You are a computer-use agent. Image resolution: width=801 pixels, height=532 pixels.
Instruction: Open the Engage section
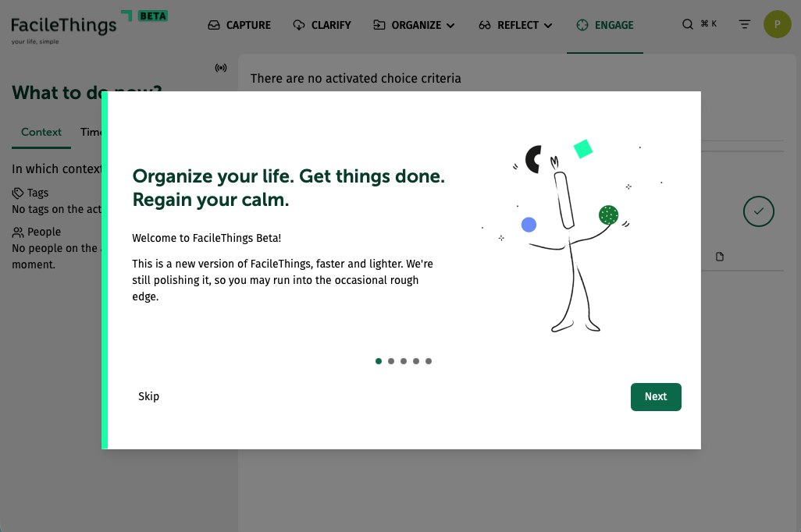(x=605, y=25)
